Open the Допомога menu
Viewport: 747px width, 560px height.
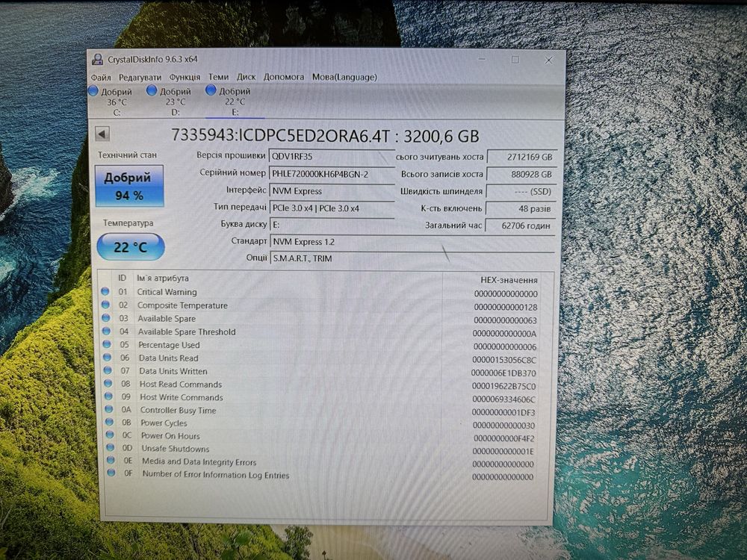(284, 77)
